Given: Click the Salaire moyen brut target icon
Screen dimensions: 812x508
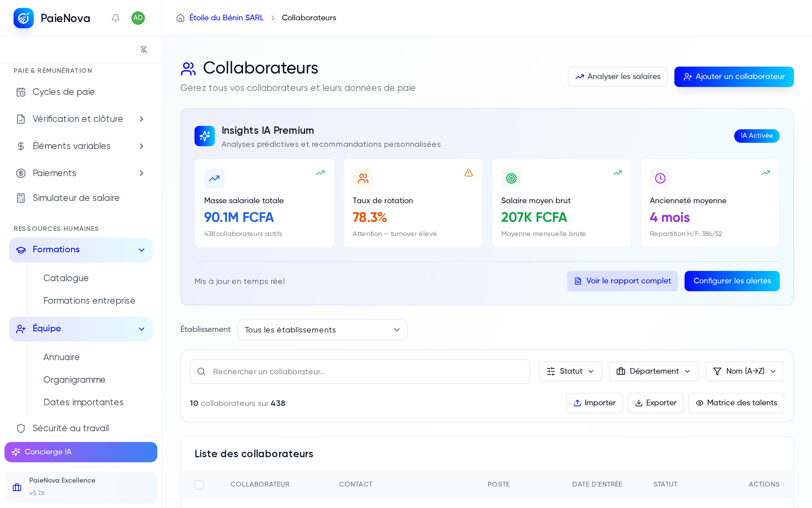Looking at the screenshot, I should point(511,178).
